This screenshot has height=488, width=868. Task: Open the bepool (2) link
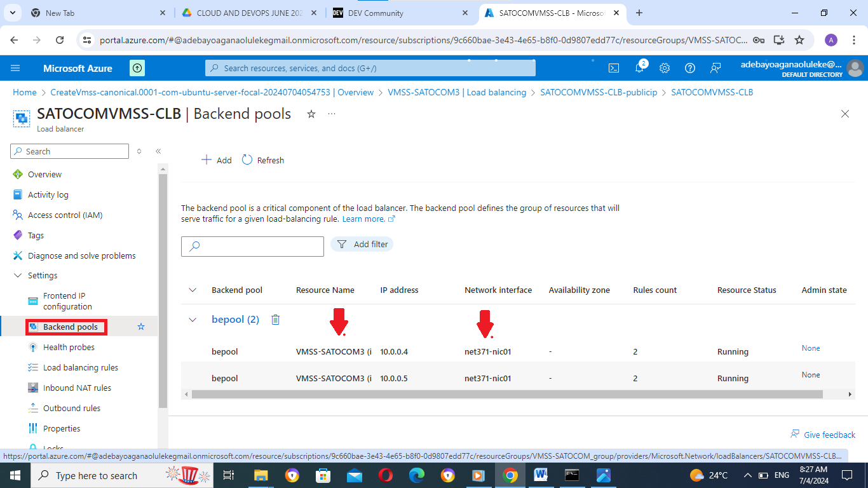pos(235,320)
